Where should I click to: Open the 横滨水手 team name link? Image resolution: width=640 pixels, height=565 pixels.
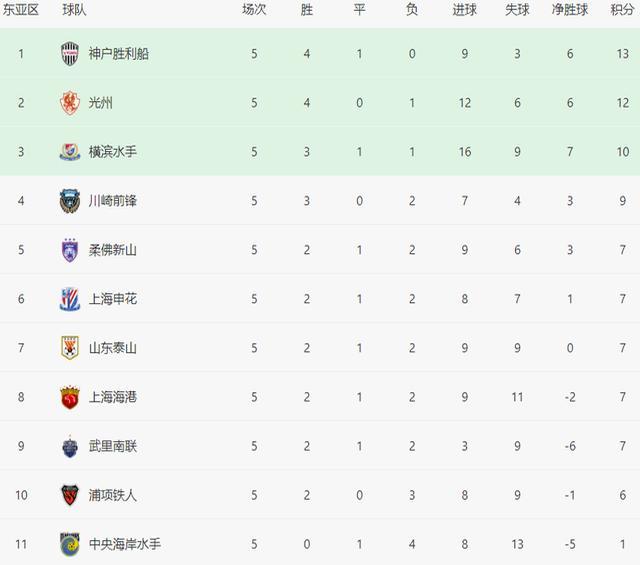[x=112, y=152]
